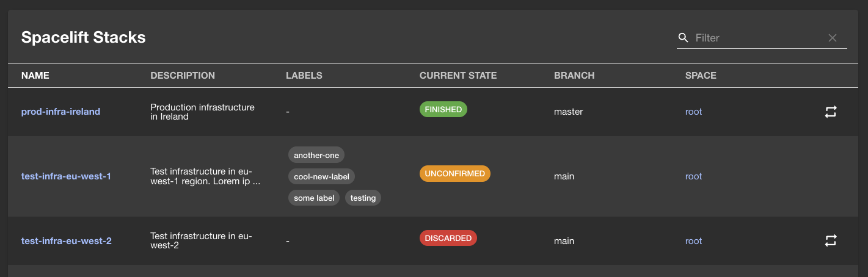
Task: Click the DISCARDED state badge
Action: 448,238
